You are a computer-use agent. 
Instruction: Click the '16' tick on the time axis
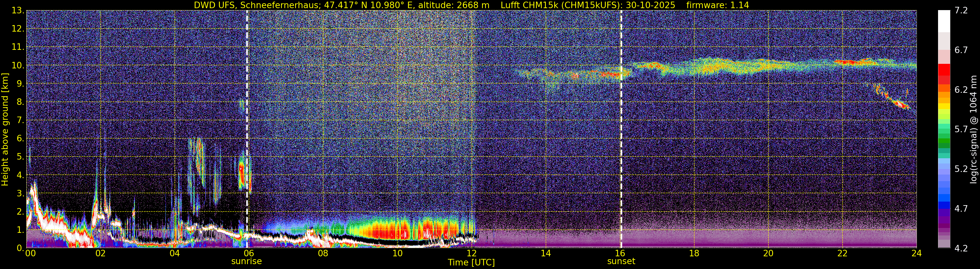pyautogui.click(x=620, y=253)
